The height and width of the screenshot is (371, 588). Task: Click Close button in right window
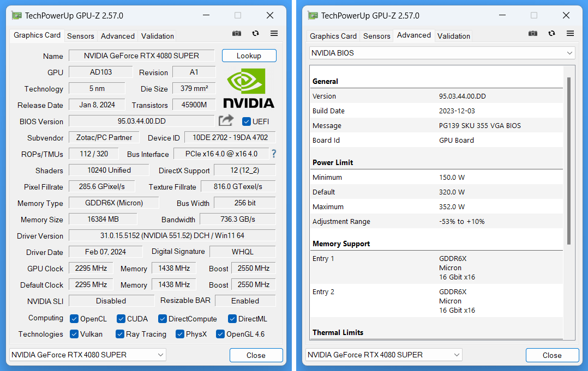552,355
